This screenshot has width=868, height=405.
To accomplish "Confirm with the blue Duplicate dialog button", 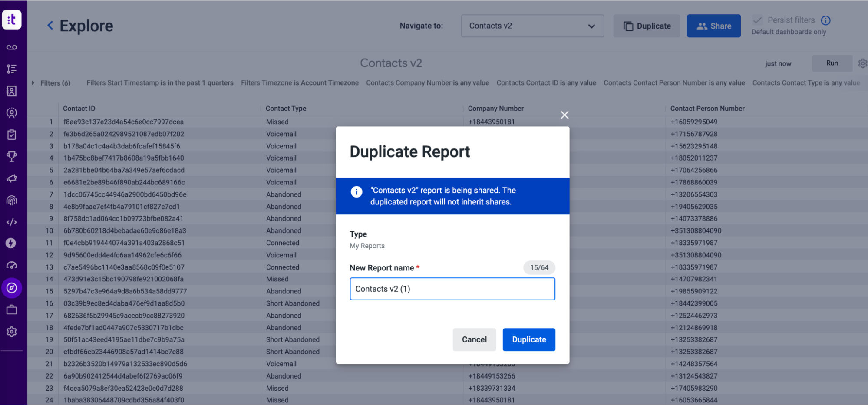I will (529, 339).
